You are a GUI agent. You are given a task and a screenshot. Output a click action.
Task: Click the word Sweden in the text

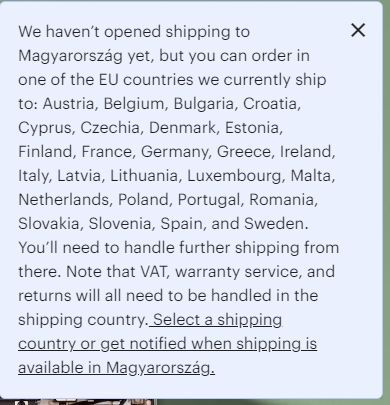pyautogui.click(x=274, y=223)
